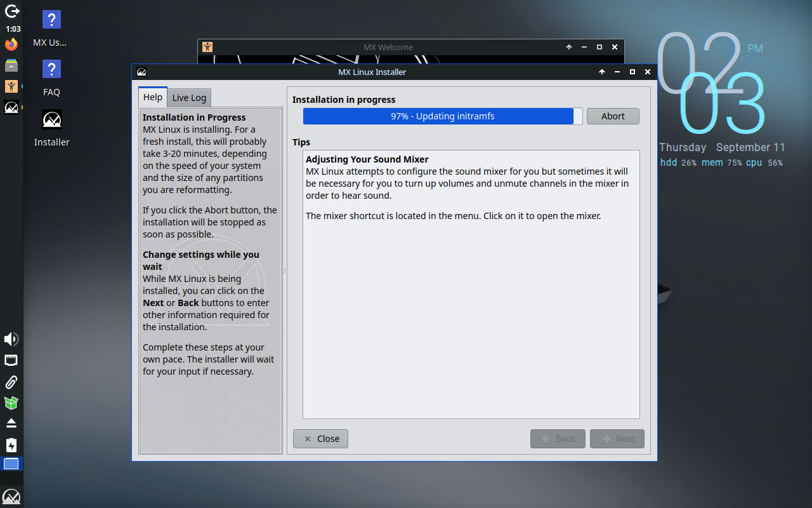812x508 pixels.
Task: Click the Close button in the installer
Action: tap(321, 439)
